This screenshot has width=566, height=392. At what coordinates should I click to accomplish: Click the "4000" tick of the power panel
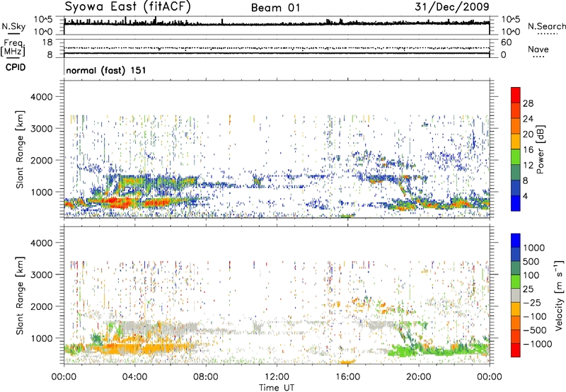pyautogui.click(x=42, y=97)
